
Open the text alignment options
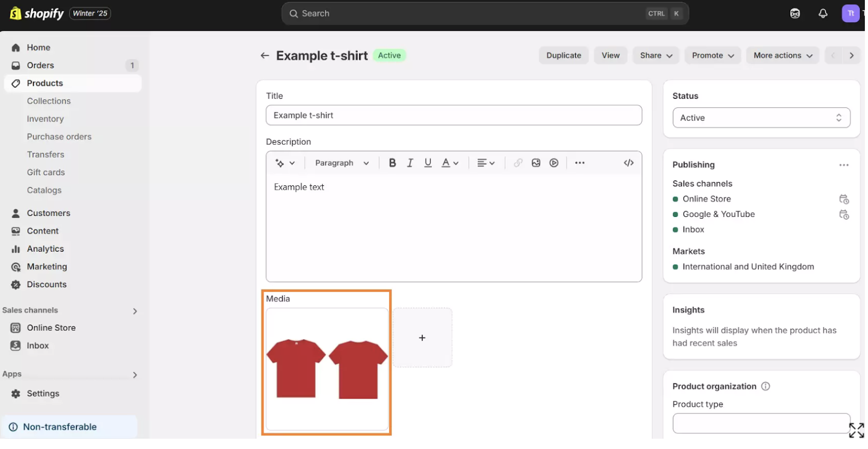(x=486, y=163)
